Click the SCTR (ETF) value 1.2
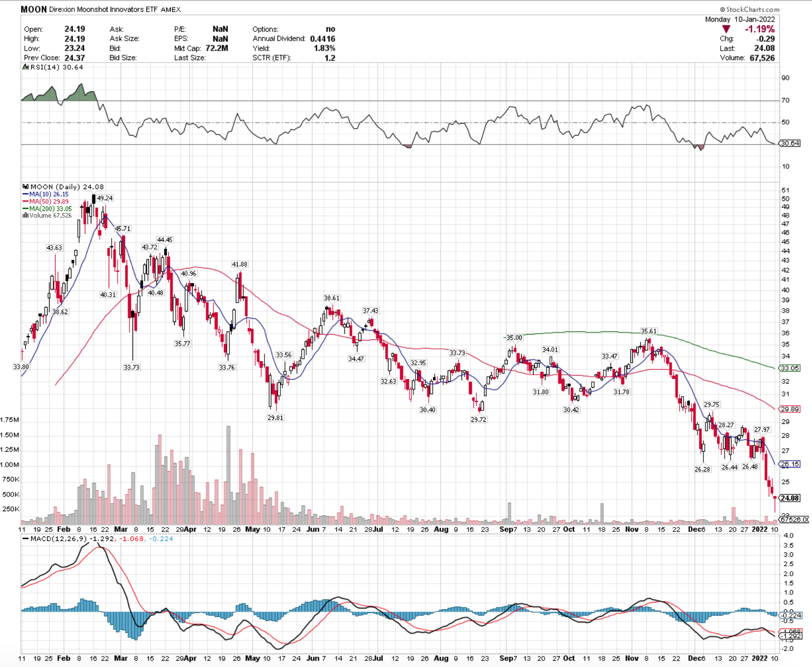Viewport: 812px width, 667px height. 330,58
